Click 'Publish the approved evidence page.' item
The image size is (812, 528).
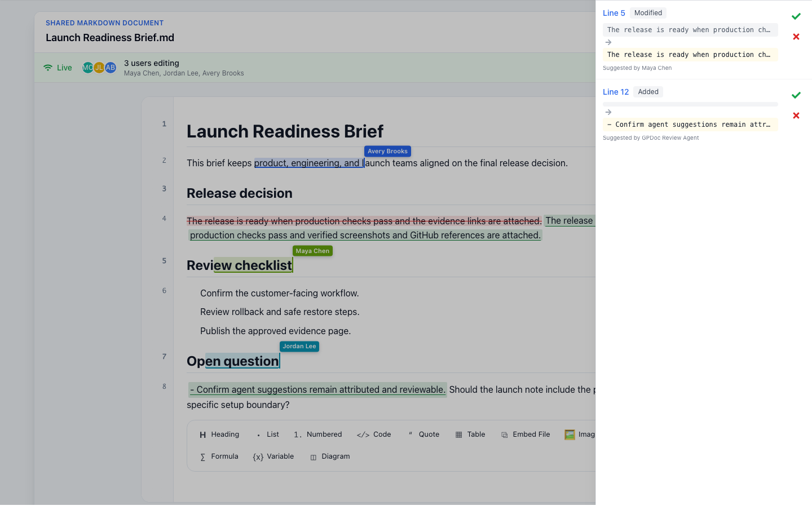[x=276, y=331]
